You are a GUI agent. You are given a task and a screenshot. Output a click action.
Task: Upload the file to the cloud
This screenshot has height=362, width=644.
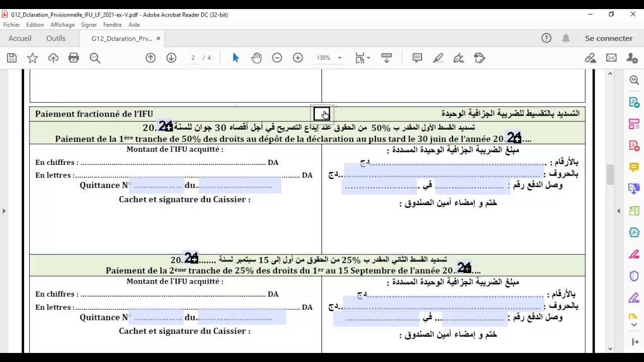[53, 58]
